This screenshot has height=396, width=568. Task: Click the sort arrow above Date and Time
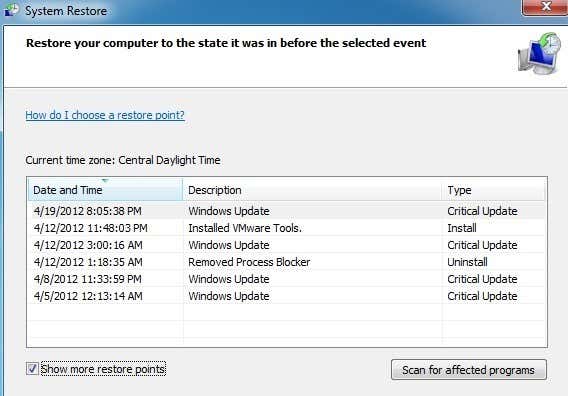pyautogui.click(x=105, y=180)
